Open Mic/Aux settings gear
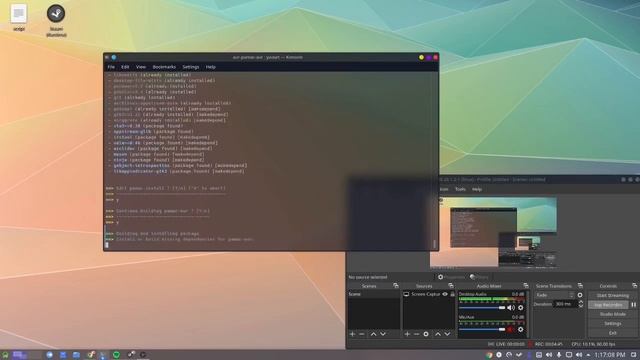This screenshot has height=360, width=640. tap(520, 329)
